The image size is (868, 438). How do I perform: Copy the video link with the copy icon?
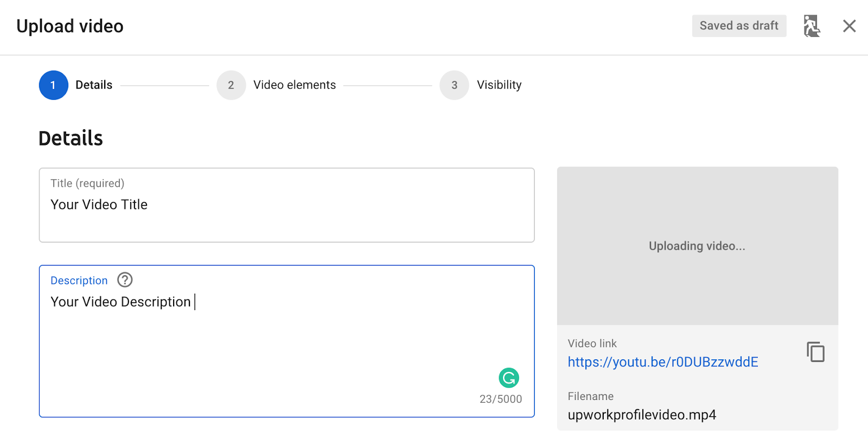pyautogui.click(x=815, y=352)
